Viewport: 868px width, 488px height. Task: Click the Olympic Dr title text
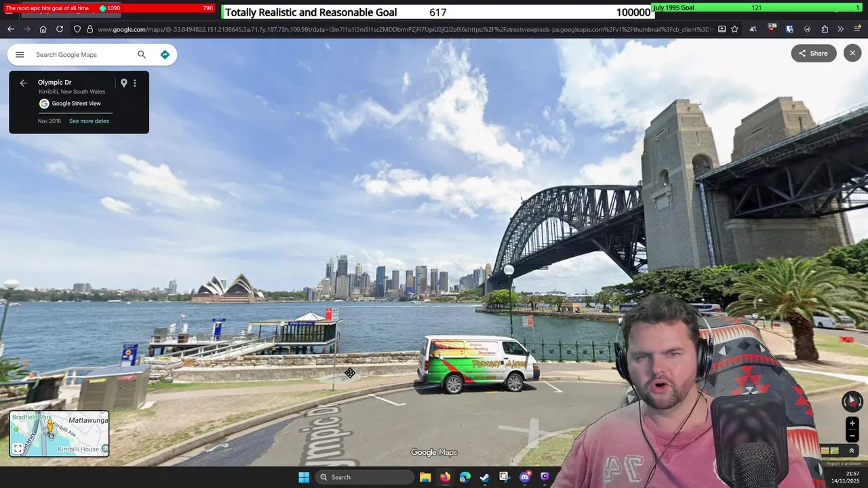coord(54,83)
